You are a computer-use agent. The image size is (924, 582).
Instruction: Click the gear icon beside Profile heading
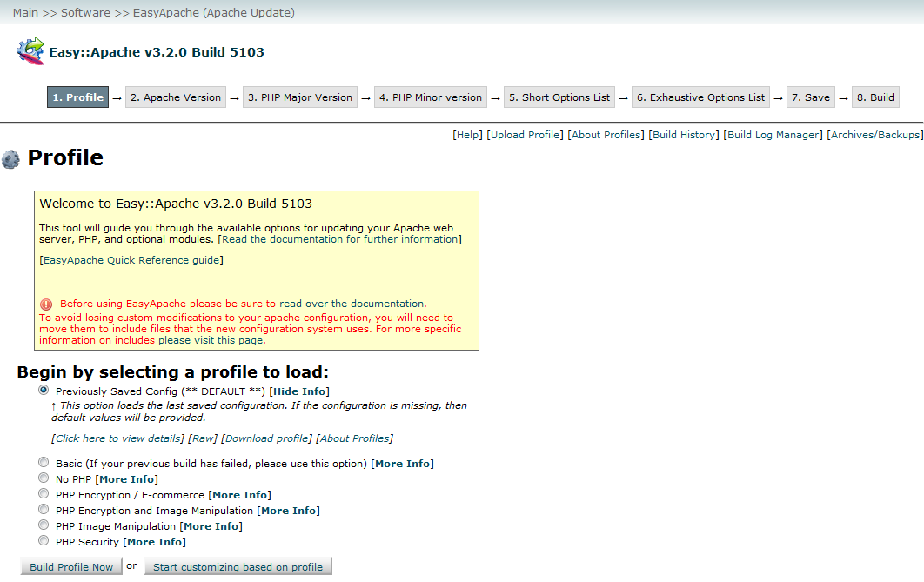click(10, 159)
